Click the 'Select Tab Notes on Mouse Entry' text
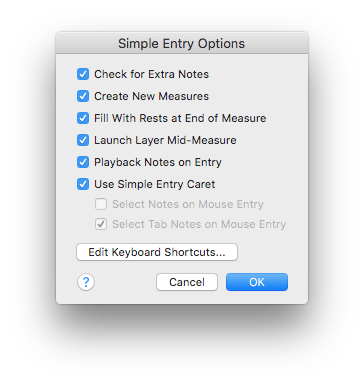 (x=199, y=224)
